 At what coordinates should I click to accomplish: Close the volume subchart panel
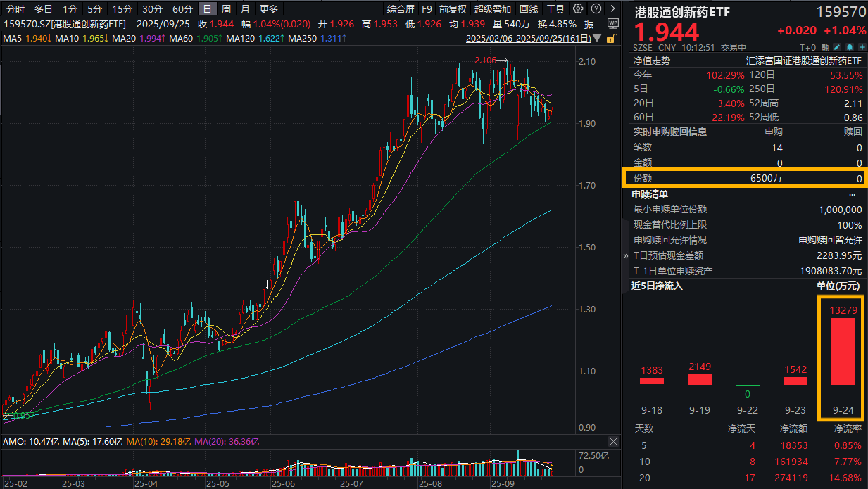613,441
